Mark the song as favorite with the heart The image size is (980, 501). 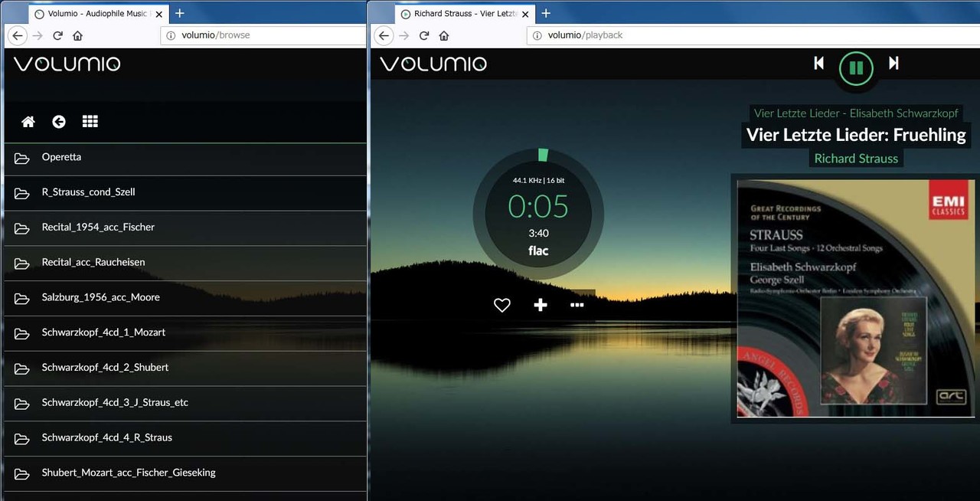pos(501,305)
